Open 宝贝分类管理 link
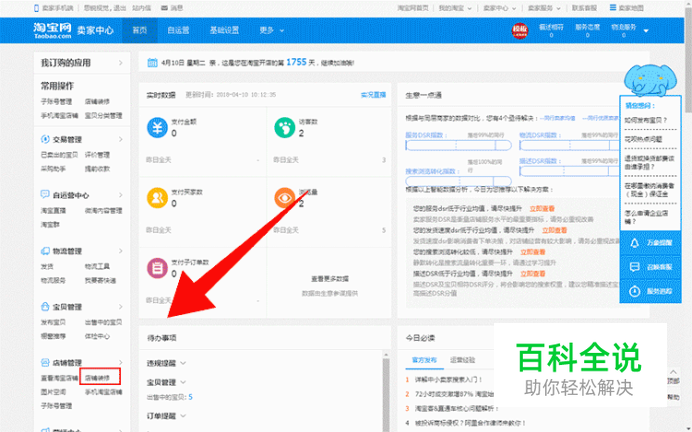692x432 pixels. (103, 116)
